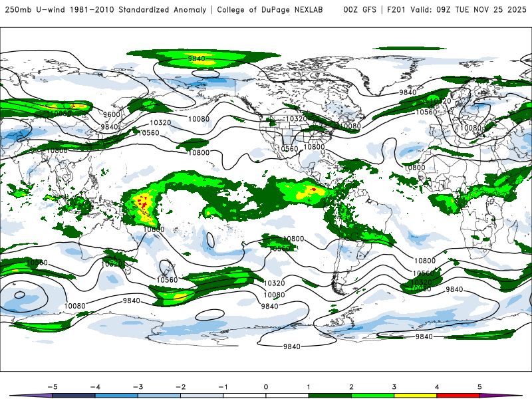Click the bright green 2 to 3 colorbar segment
Screen dimensions: 532x399
click(x=373, y=396)
